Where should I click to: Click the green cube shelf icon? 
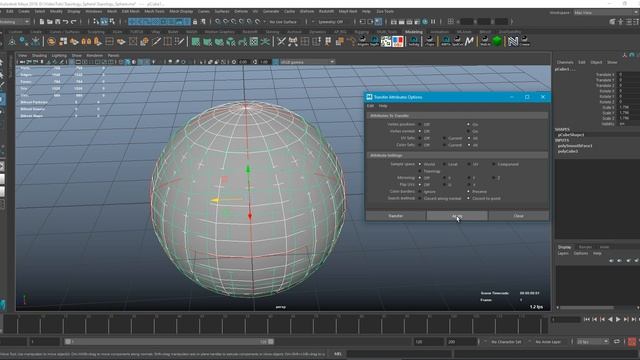pos(497,41)
